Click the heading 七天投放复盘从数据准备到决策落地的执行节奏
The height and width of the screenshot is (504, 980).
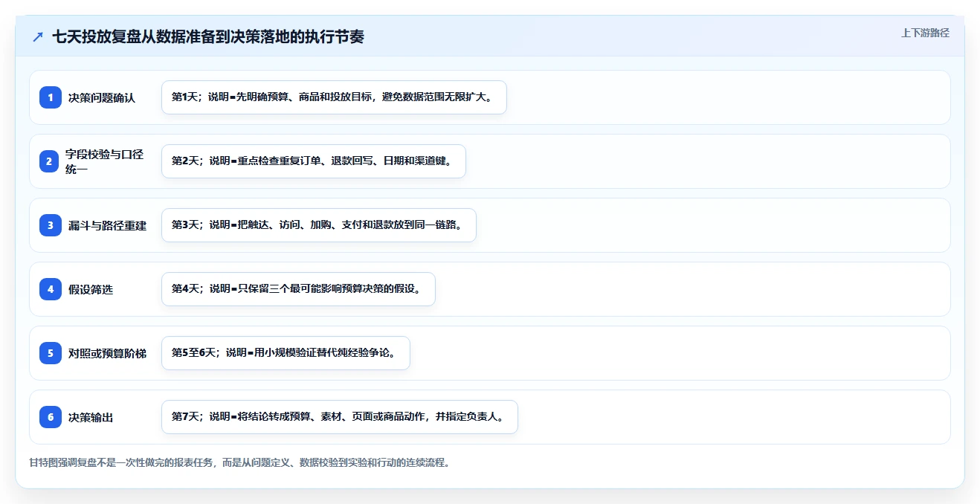coord(208,36)
